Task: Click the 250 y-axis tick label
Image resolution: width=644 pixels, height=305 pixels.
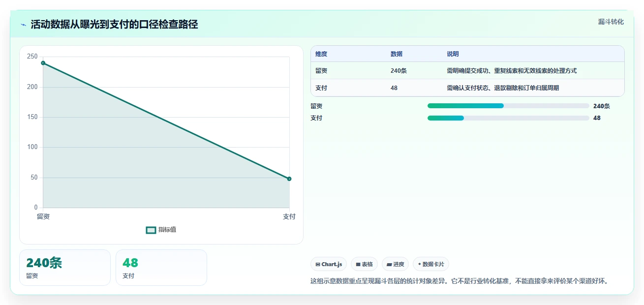Action: pyautogui.click(x=32, y=57)
